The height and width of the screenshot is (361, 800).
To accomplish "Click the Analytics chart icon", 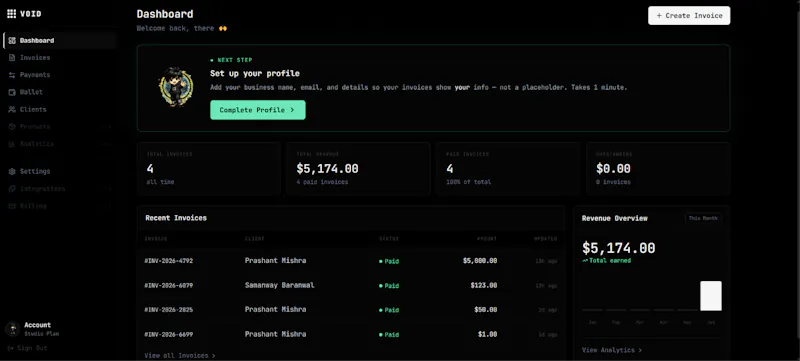I will [x=12, y=144].
